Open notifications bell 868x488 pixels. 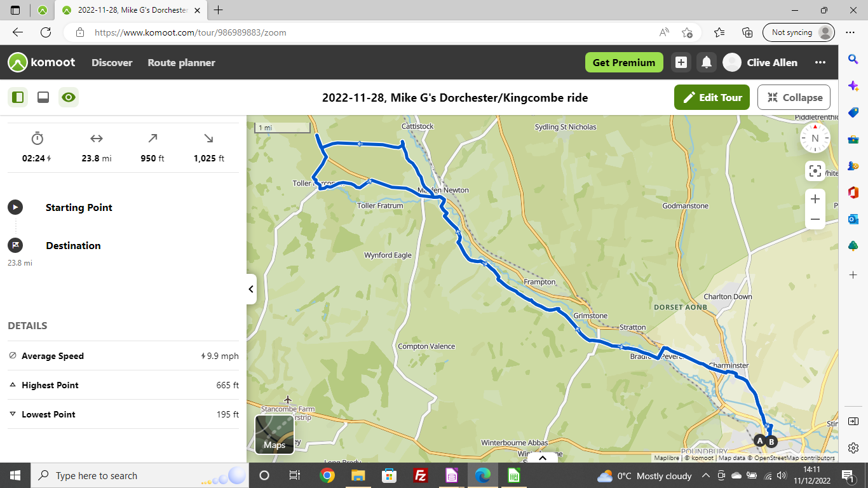pos(706,62)
